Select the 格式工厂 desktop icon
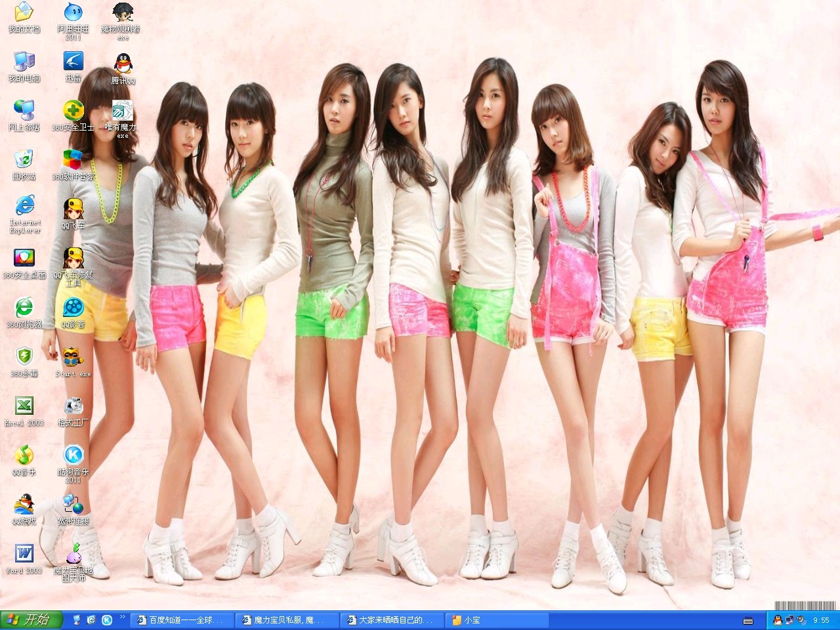The height and width of the screenshot is (630, 840). [x=73, y=406]
